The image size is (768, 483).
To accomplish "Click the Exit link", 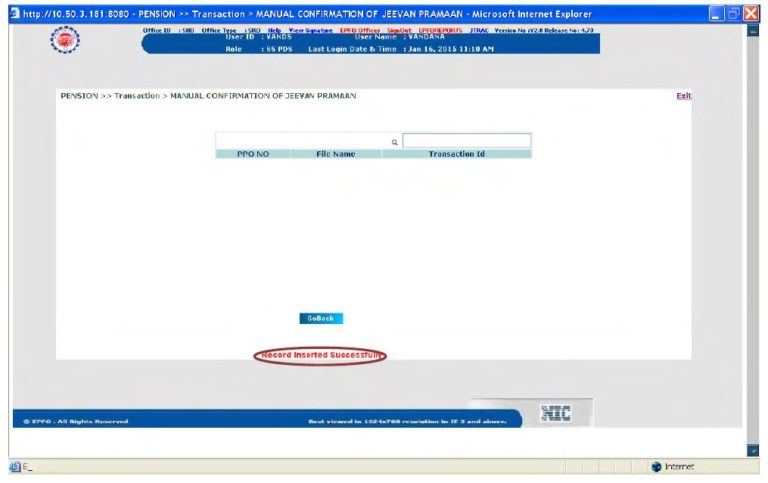I will tap(683, 96).
